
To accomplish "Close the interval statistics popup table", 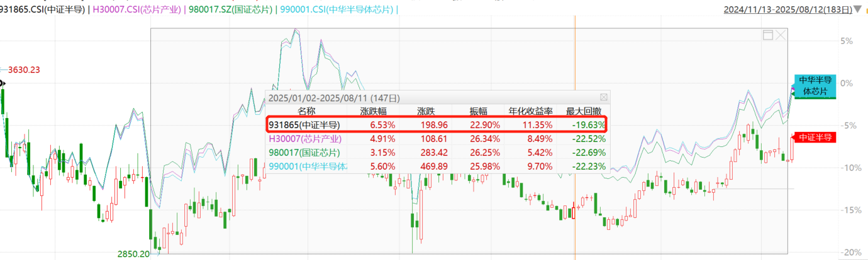I will tap(604, 98).
